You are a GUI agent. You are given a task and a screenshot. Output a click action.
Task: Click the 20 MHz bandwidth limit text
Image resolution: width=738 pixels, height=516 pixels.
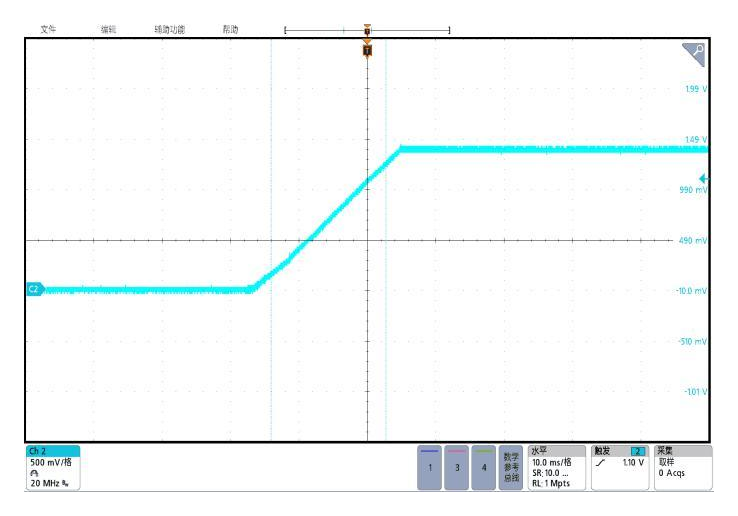(x=49, y=484)
